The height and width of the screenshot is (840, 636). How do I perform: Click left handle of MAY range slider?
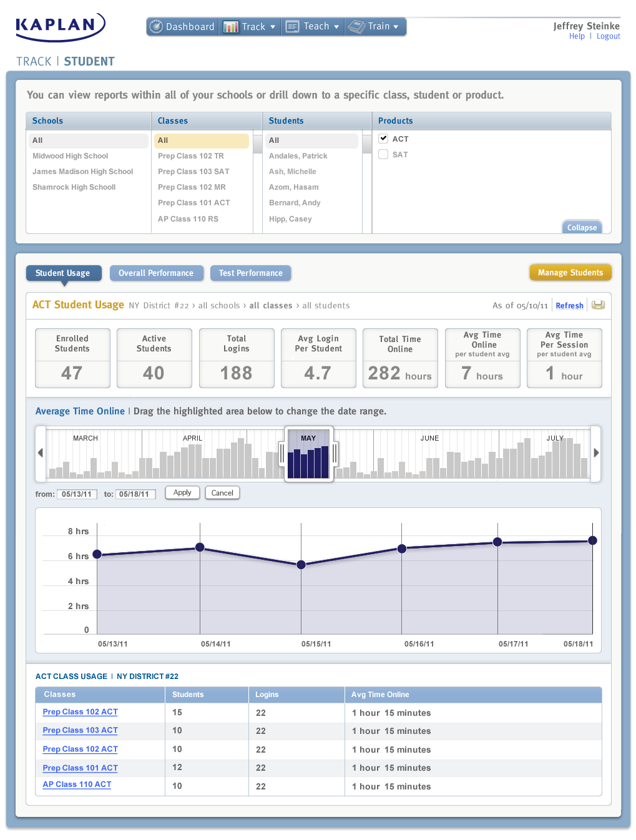click(282, 452)
